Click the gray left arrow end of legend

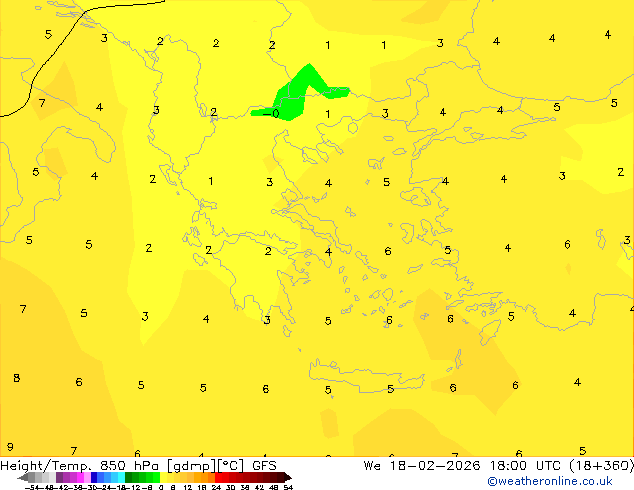(23, 477)
